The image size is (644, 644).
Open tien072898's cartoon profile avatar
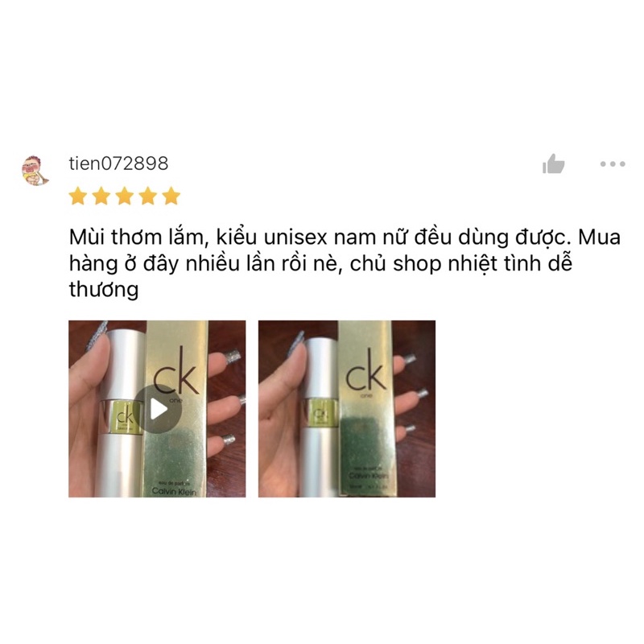tap(35, 171)
